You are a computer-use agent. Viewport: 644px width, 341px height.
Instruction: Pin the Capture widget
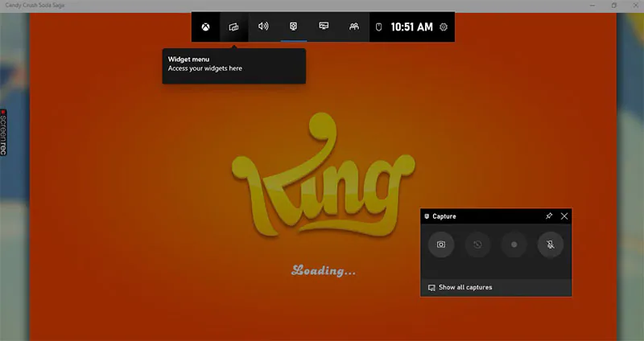coord(549,216)
